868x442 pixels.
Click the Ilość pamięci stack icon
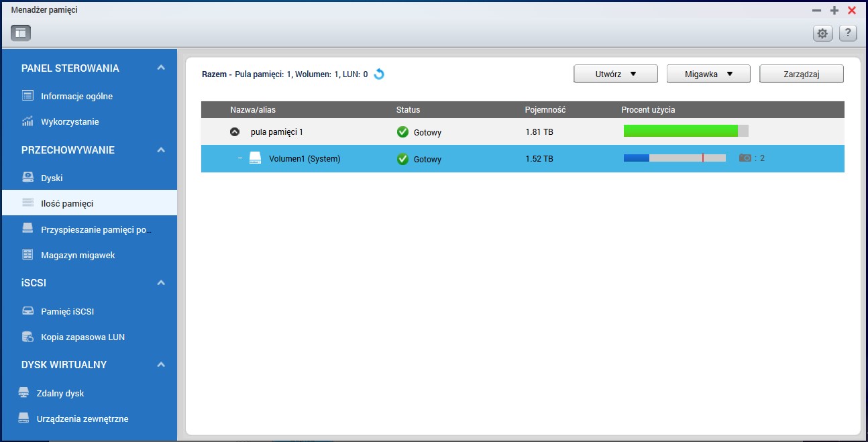(28, 203)
